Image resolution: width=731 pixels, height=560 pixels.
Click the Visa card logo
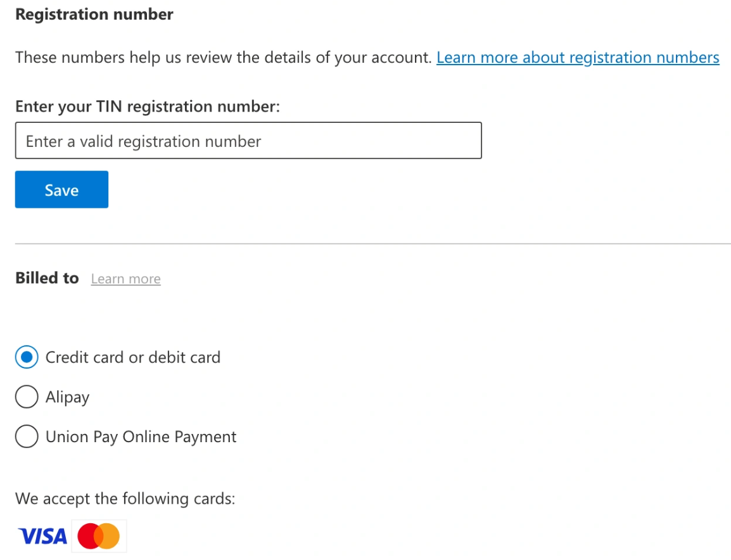tap(42, 537)
